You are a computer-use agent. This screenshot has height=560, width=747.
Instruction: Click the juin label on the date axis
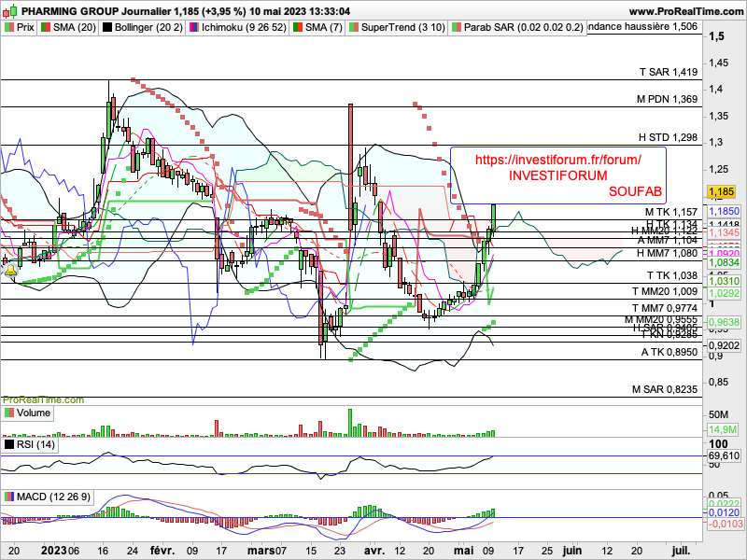(x=572, y=551)
